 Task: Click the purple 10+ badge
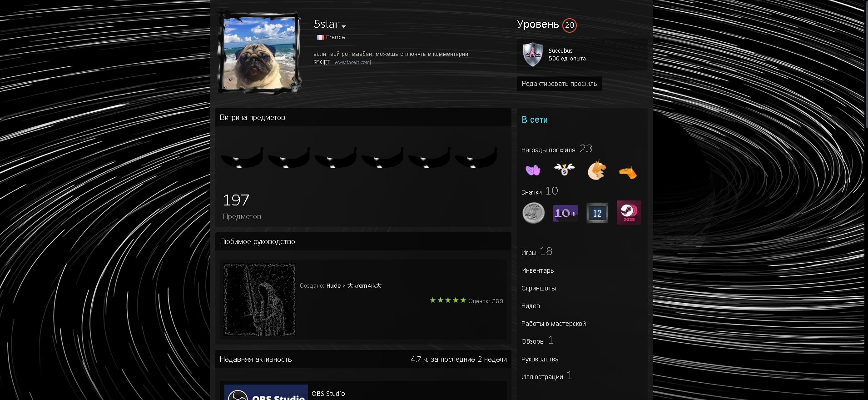565,213
